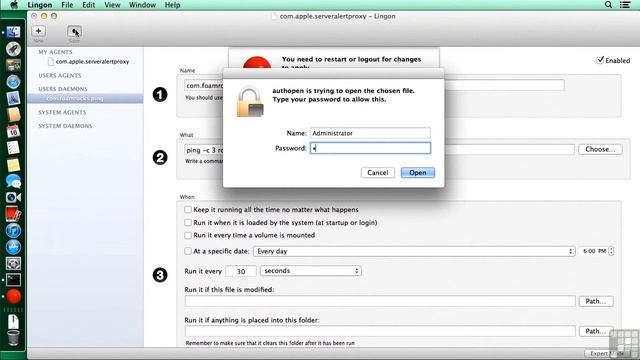Viewport: 640px width, 360px height.
Task: Check the At a specific date option
Action: (188, 251)
